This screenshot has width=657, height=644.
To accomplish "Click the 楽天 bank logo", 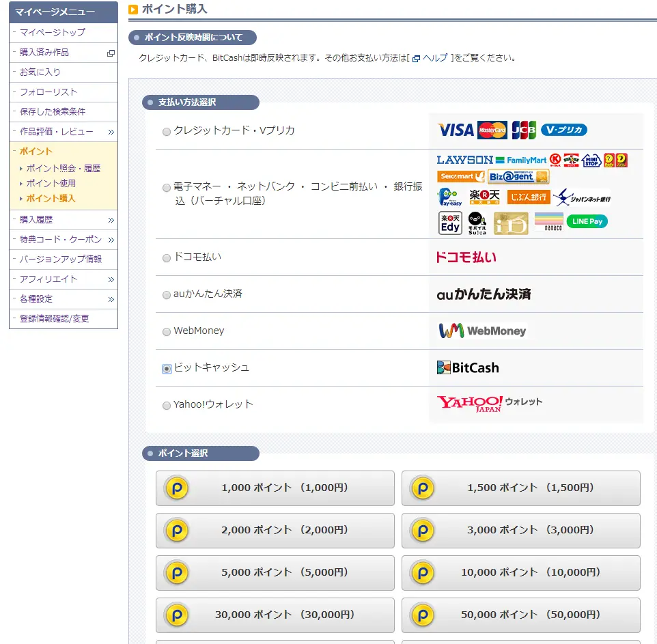I will coord(484,197).
